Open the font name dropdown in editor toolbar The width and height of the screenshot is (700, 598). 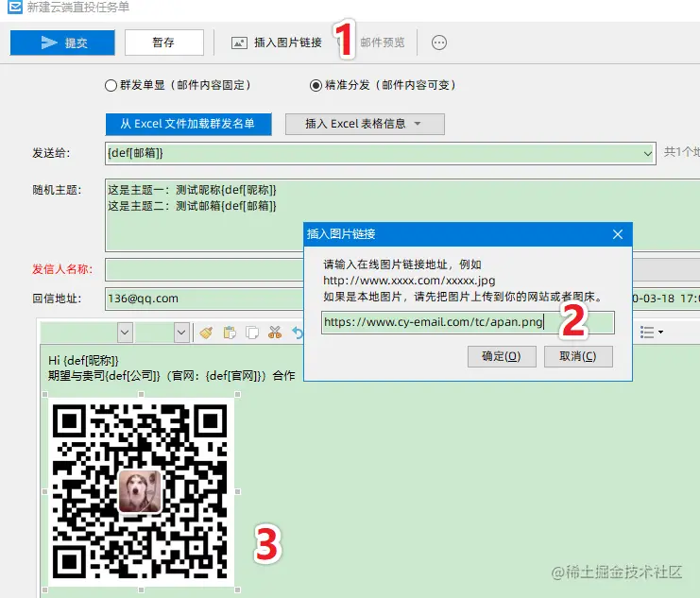tap(125, 333)
